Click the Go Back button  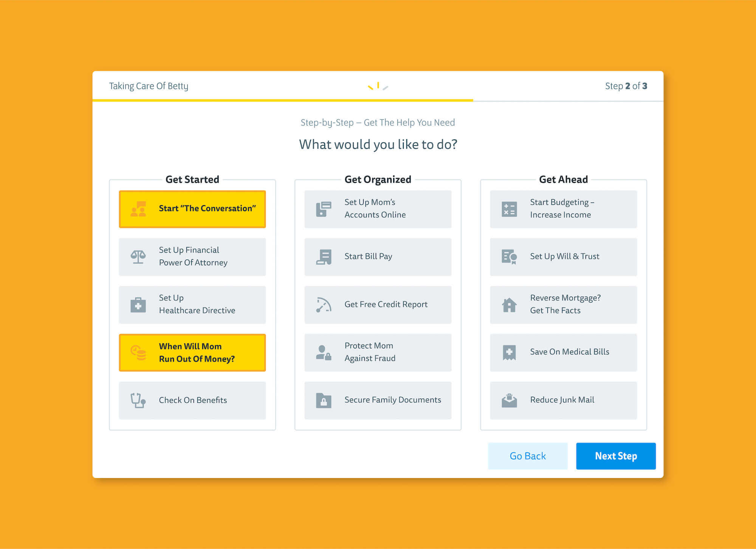pos(528,456)
